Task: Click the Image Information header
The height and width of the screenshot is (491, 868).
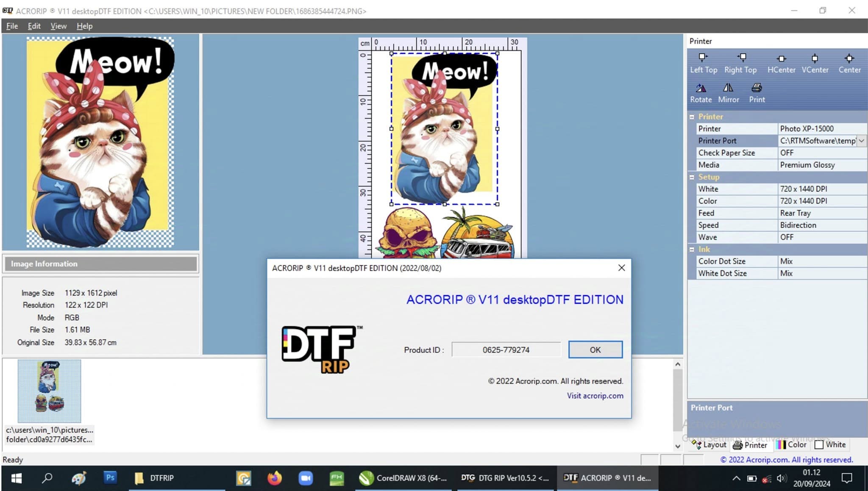Action: tap(101, 264)
